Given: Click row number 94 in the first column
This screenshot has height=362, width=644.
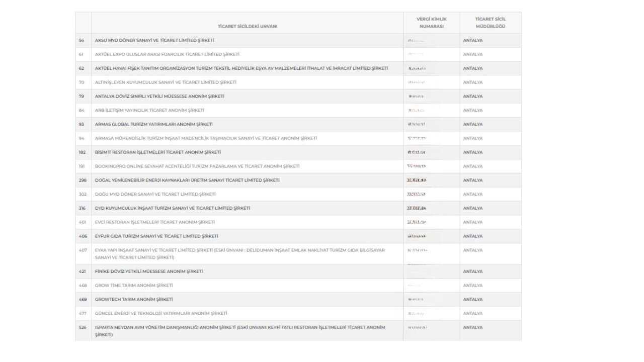Looking at the screenshot, I should [x=82, y=138].
